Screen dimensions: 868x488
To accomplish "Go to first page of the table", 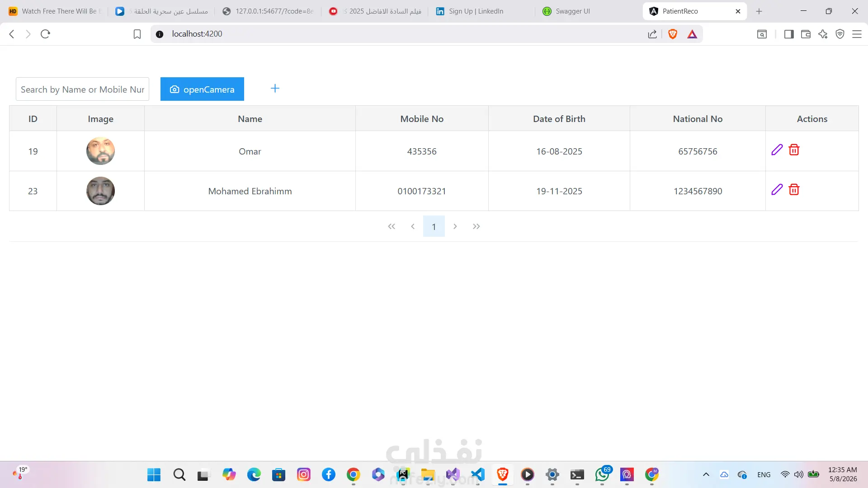I will 392,226.
